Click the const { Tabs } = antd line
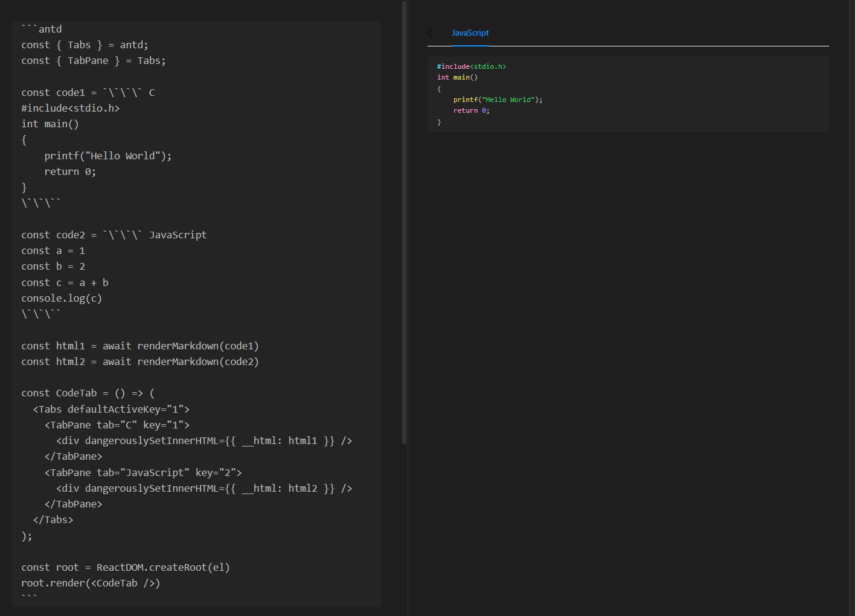855x616 pixels. 85,45
